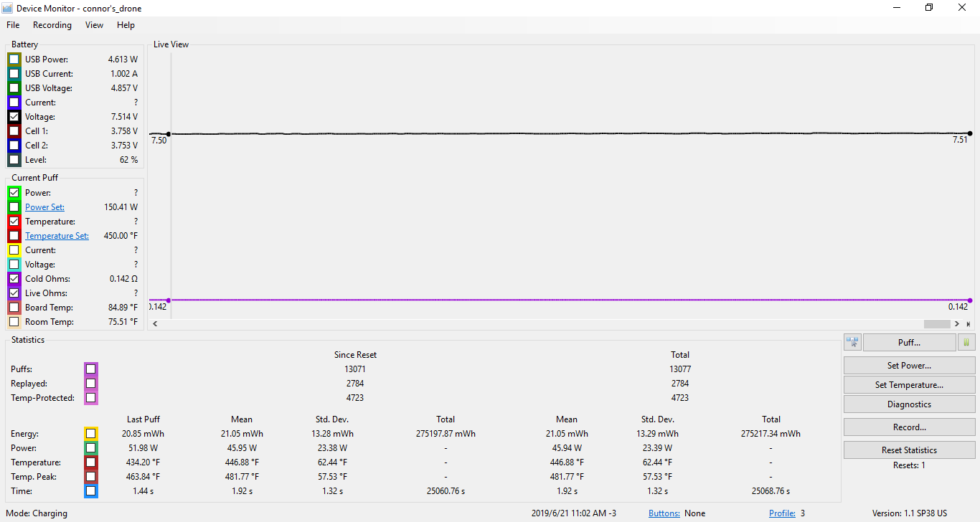Click the Reset Statistics button
This screenshot has width=980, height=522.
(x=909, y=450)
